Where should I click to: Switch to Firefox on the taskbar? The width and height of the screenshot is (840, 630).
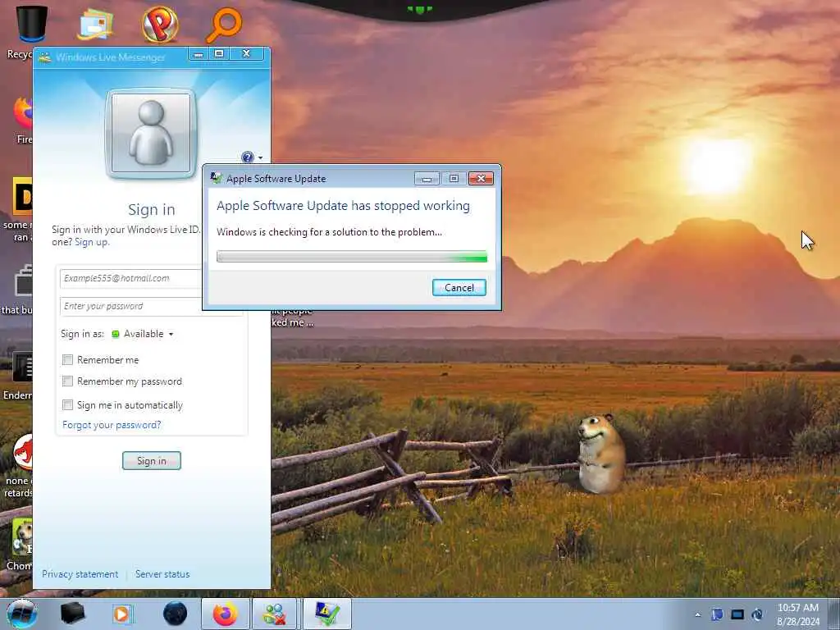tap(225, 614)
